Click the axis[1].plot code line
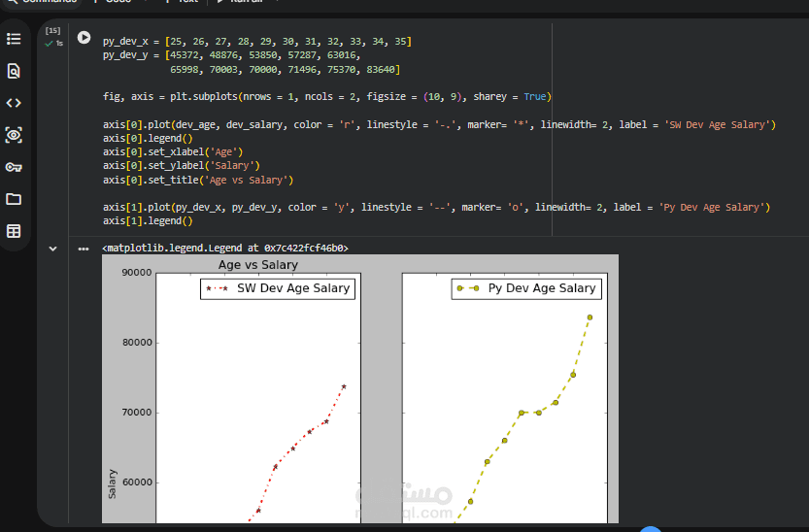The height and width of the screenshot is (532, 809). 436,207
